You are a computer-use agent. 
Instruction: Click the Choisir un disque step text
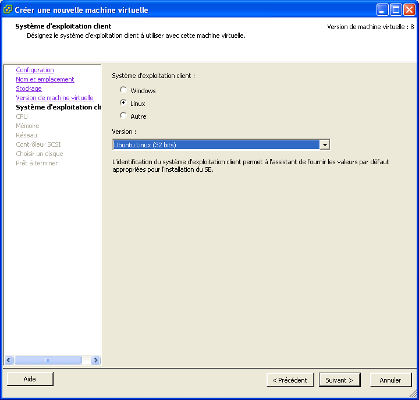coord(39,154)
